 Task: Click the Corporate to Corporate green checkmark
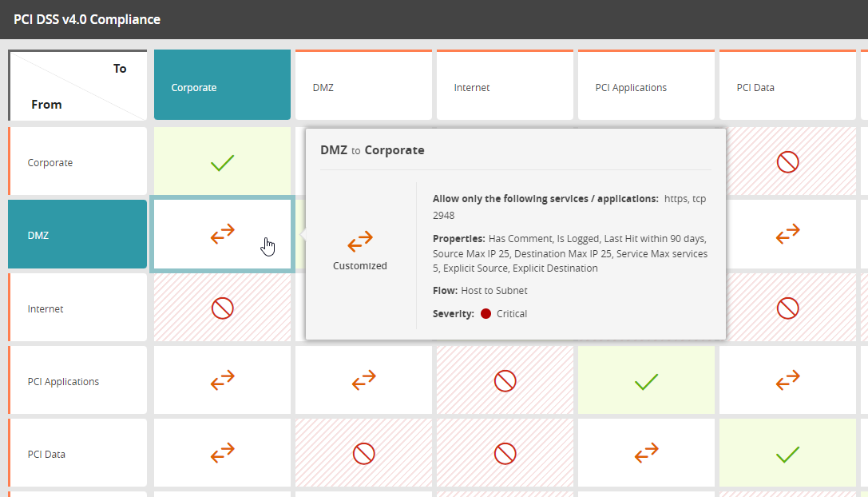click(222, 163)
